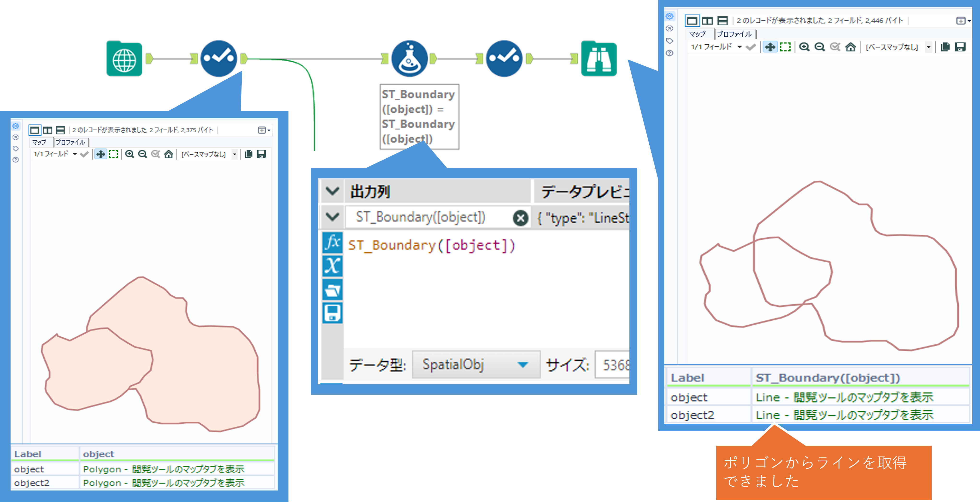
Task: Click fx functions icon in formula editor
Action: point(333,242)
